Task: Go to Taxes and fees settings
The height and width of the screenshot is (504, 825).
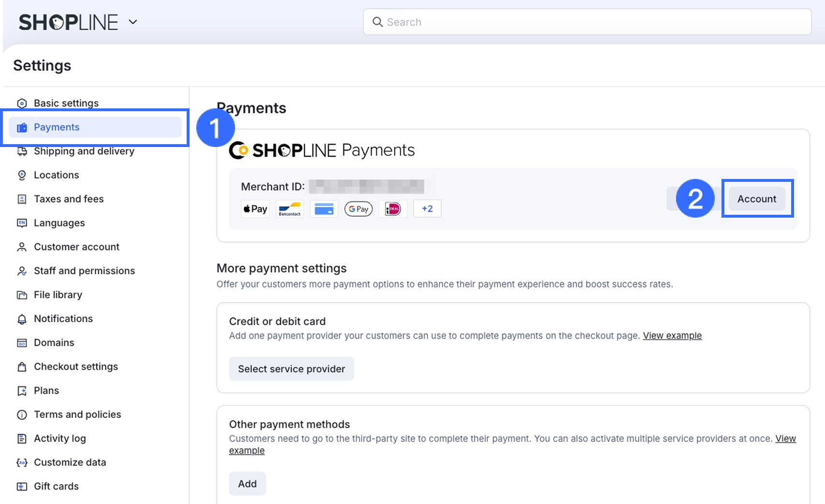Action: 69,199
